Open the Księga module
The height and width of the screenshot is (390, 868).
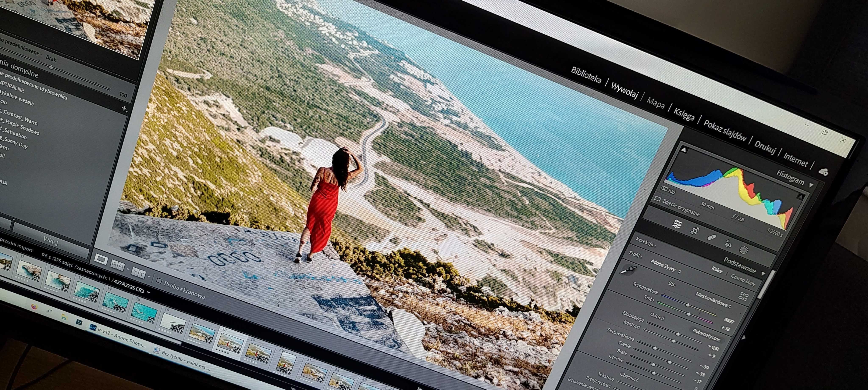coord(684,114)
